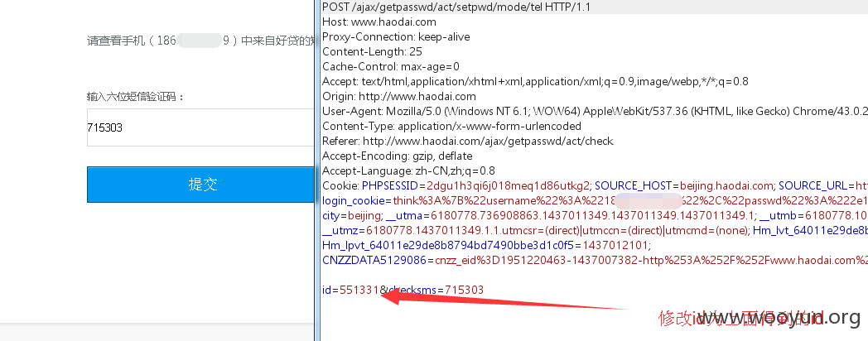The height and width of the screenshot is (341, 868).
Task: Click the __utmz cookie line
Action: coord(595,230)
